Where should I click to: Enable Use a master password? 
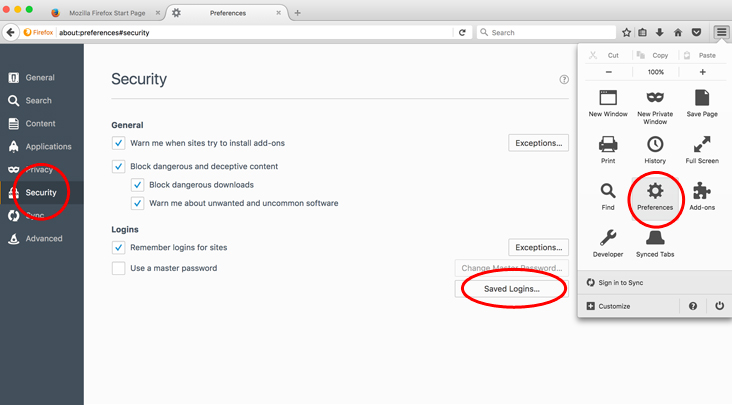(119, 268)
